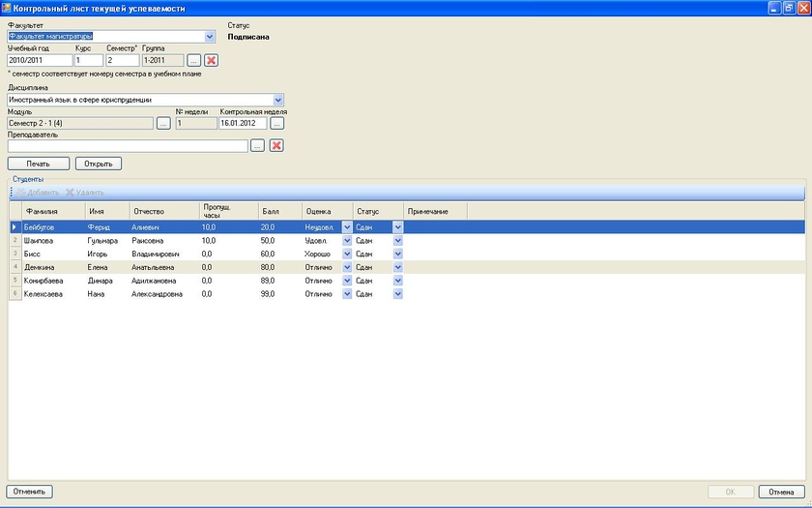Click the Удалить toolbar icon

70,193
